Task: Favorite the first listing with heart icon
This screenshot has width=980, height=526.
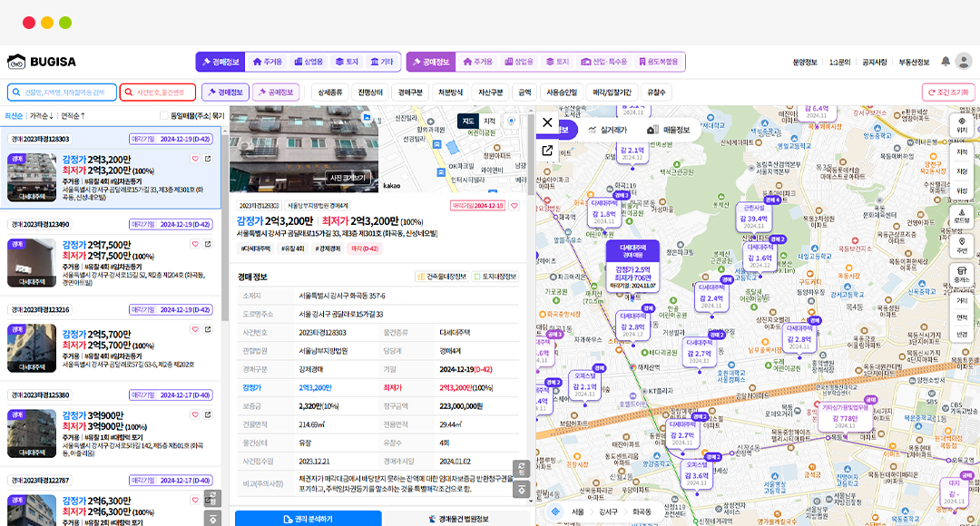Action: click(194, 159)
